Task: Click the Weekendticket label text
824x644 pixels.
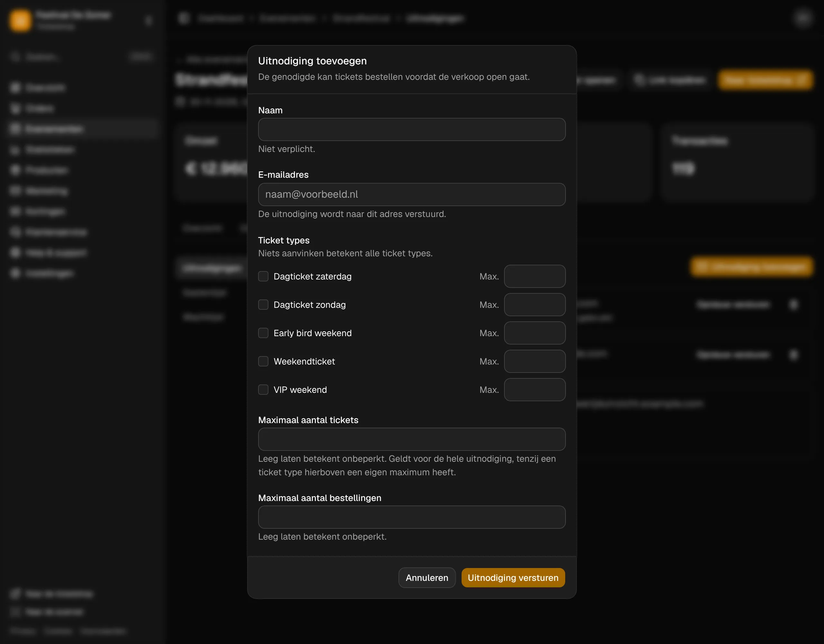Action: 304,361
